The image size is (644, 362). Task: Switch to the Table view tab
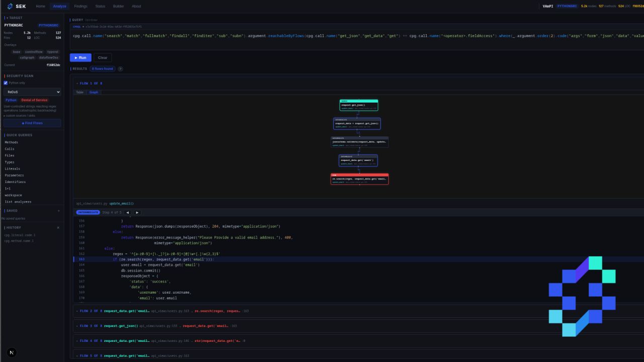coord(80,92)
